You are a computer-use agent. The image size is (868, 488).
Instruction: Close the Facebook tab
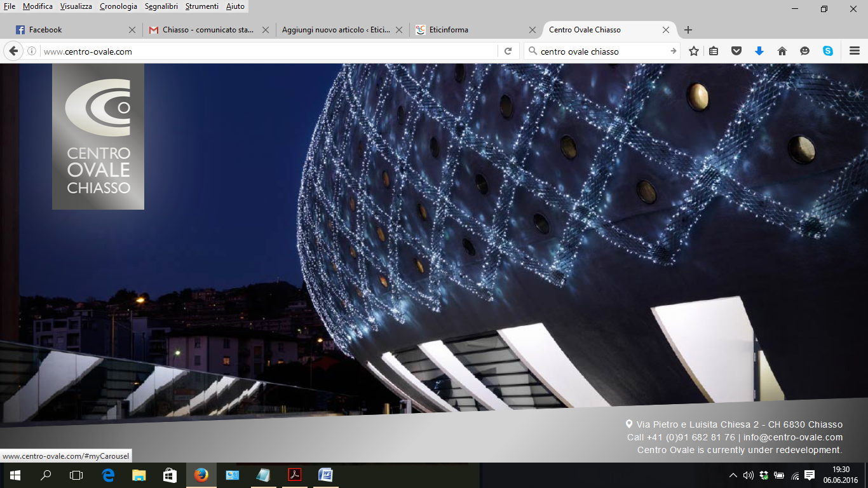tap(132, 30)
